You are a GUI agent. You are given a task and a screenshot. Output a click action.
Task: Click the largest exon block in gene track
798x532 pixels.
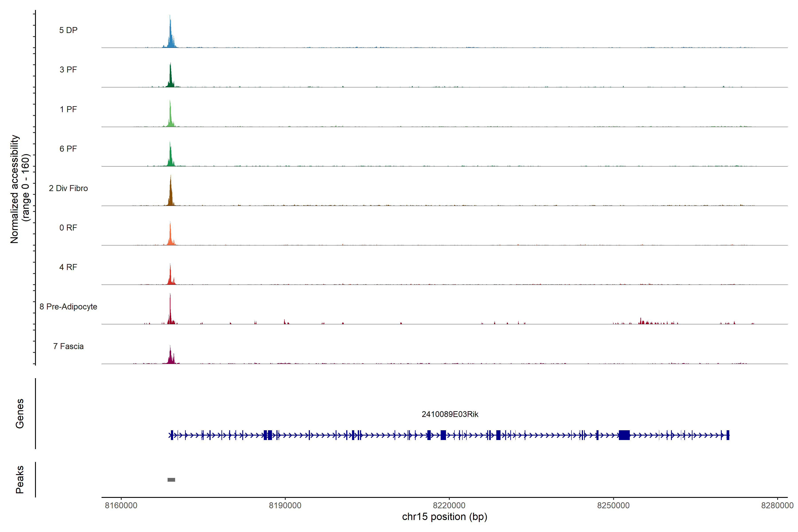(624, 435)
